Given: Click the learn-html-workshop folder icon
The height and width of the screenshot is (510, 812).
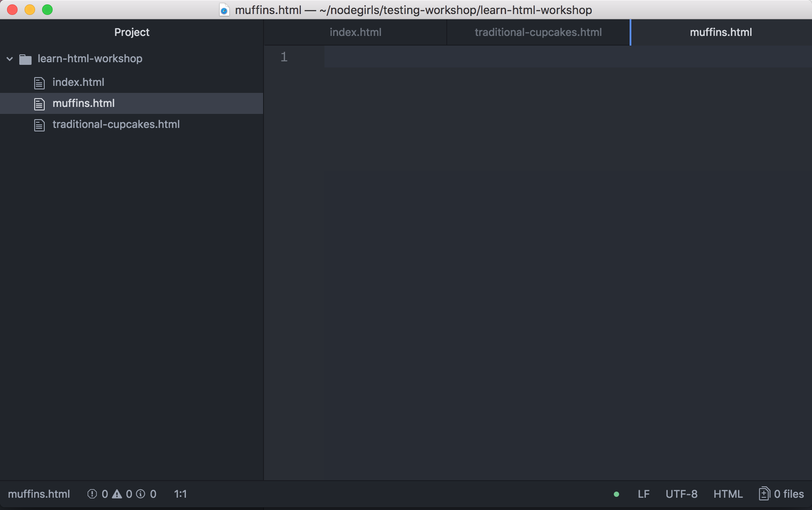Looking at the screenshot, I should tap(25, 59).
